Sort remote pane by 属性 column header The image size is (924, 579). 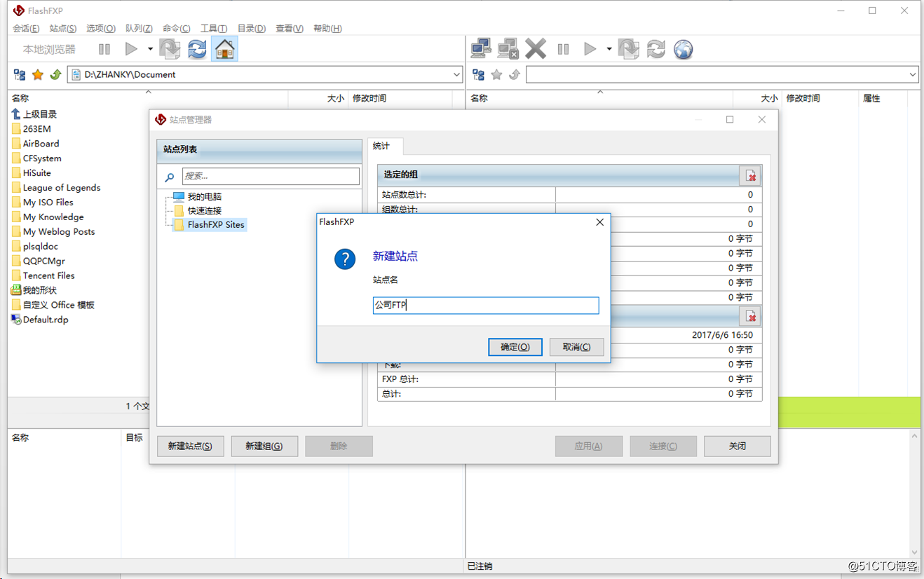[x=883, y=98]
